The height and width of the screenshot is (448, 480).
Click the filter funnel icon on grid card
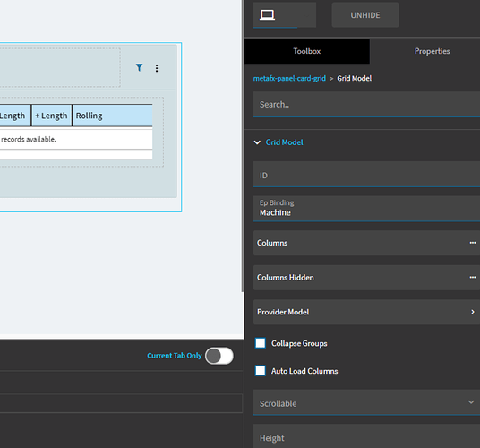tap(140, 67)
